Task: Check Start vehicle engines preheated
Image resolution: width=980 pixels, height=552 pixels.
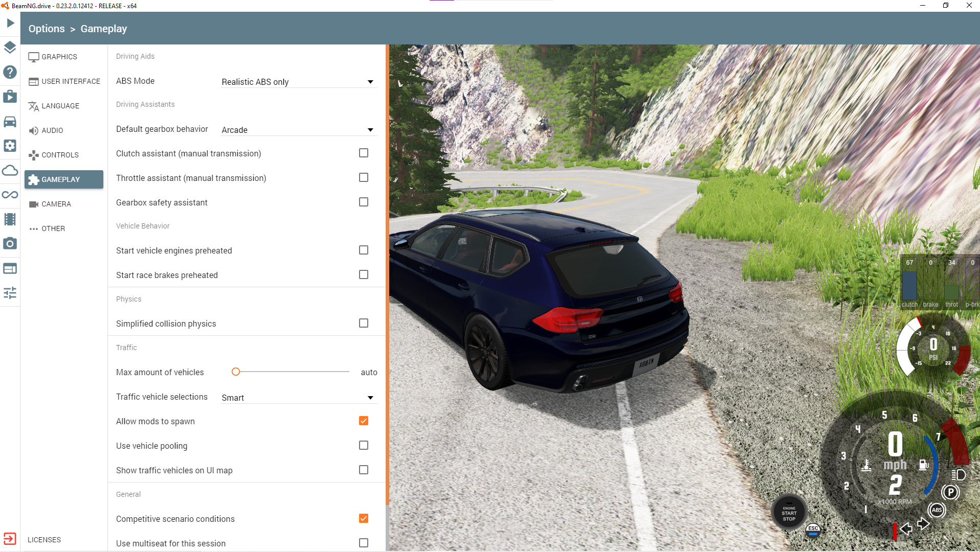Action: (x=364, y=250)
